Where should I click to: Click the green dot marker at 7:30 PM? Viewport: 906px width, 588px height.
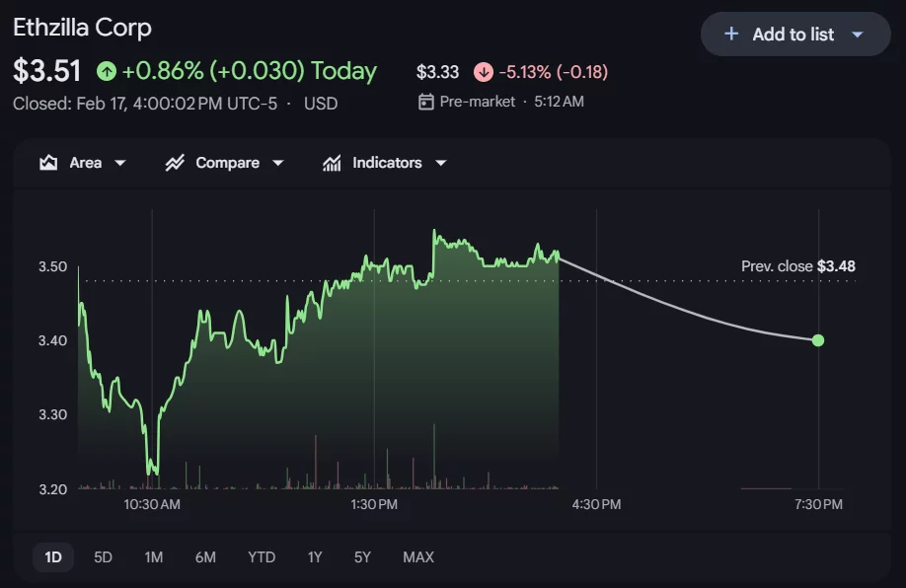tap(817, 339)
